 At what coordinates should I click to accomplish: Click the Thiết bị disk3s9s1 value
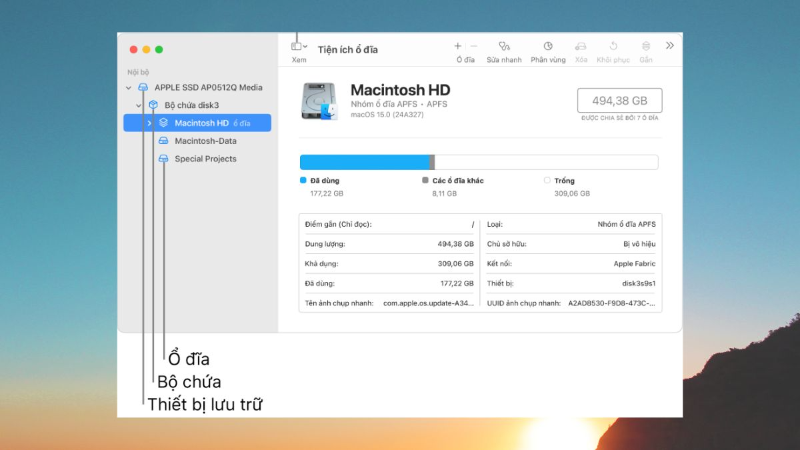[x=638, y=283]
